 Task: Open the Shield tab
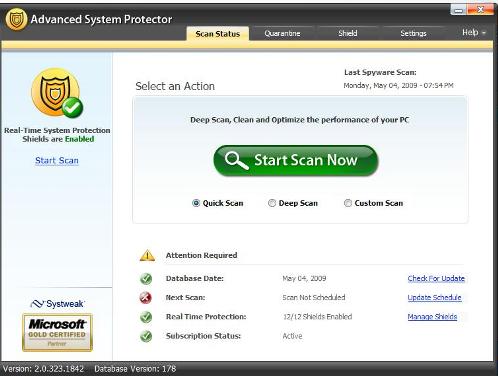(348, 33)
